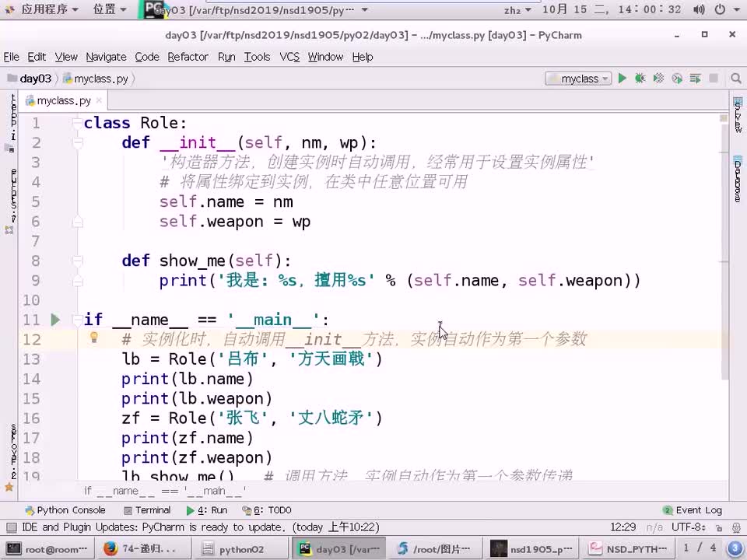Open Search Everywhere magnifier icon
This screenshot has width=747, height=560.
tap(736, 79)
